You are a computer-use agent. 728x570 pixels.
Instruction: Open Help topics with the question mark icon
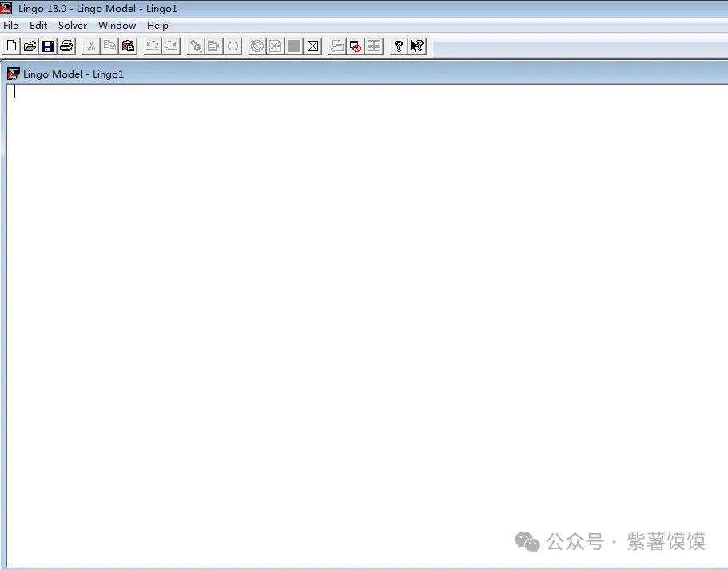point(398,46)
